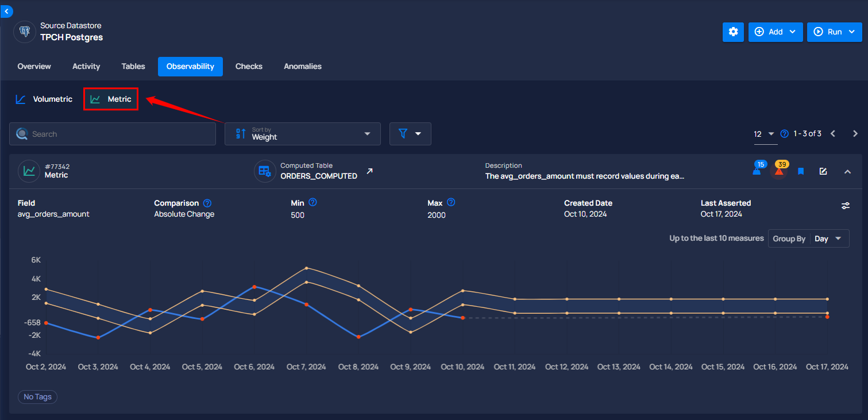Click the ORDERS_COMPUTED table name
Image resolution: width=868 pixels, height=420 pixels.
(319, 176)
